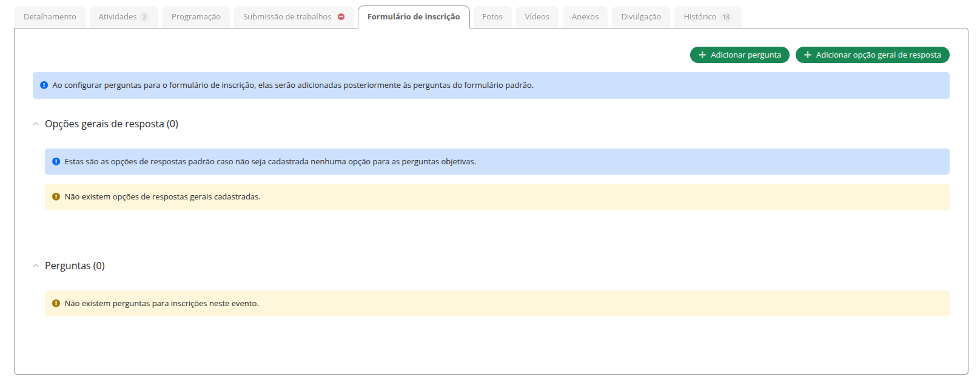Click Adicionar opção geral de resposta button
Image resolution: width=980 pixels, height=391 pixels.
(872, 55)
